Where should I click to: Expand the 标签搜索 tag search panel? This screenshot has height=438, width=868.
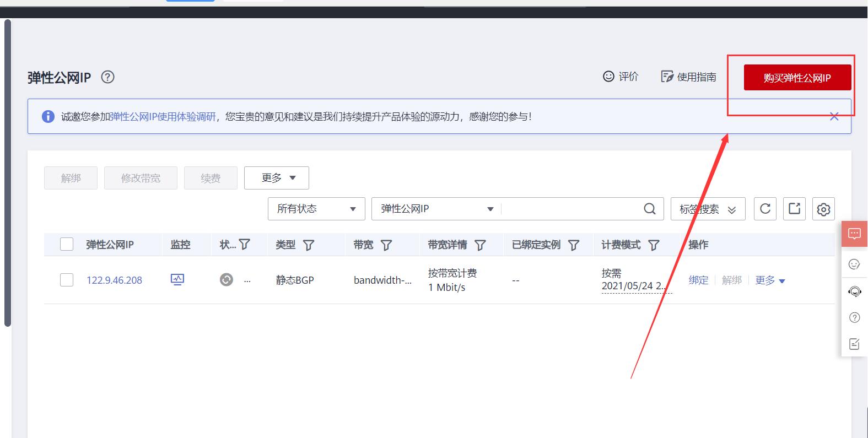coord(708,209)
